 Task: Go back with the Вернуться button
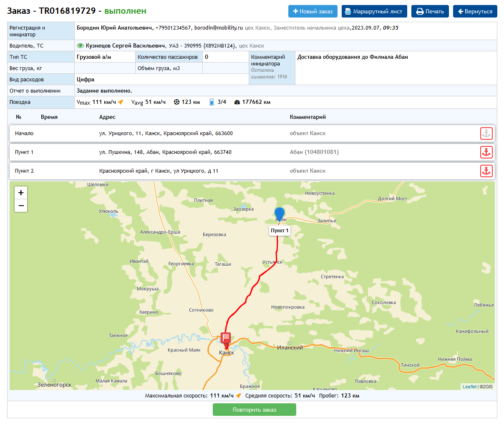tap(475, 11)
